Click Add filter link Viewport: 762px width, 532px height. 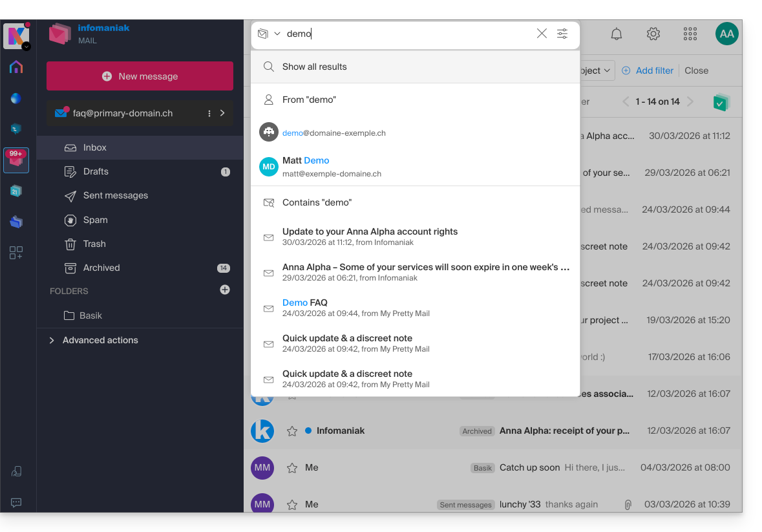tap(648, 70)
